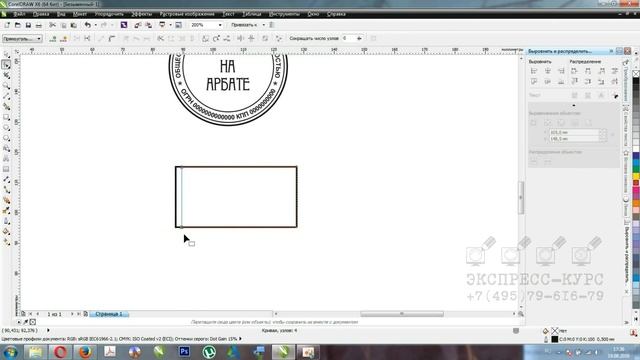Open Firefox from the taskbar
The width and height of the screenshot is (640, 360).
85,352
